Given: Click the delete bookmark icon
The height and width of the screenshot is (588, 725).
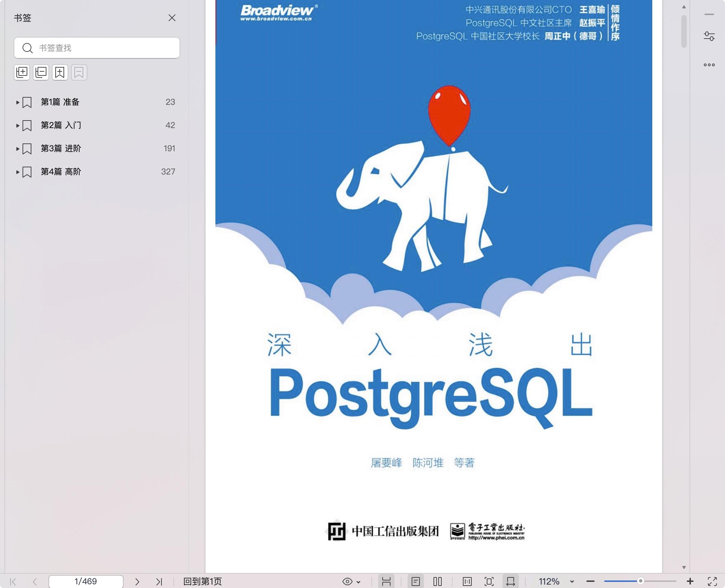Looking at the screenshot, I should coord(79,72).
